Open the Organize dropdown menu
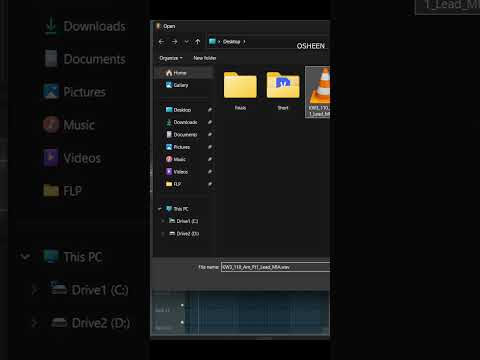The width and height of the screenshot is (480, 360). [x=171, y=58]
